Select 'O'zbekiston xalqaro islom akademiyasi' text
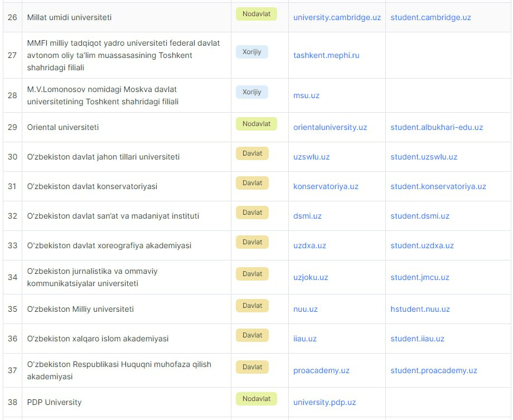 pos(98,339)
